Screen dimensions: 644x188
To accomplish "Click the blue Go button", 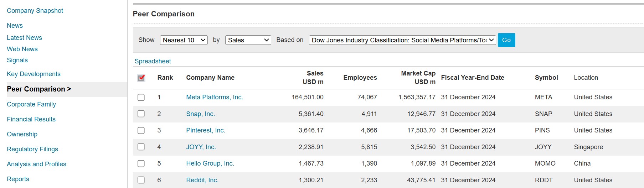I will 506,40.
